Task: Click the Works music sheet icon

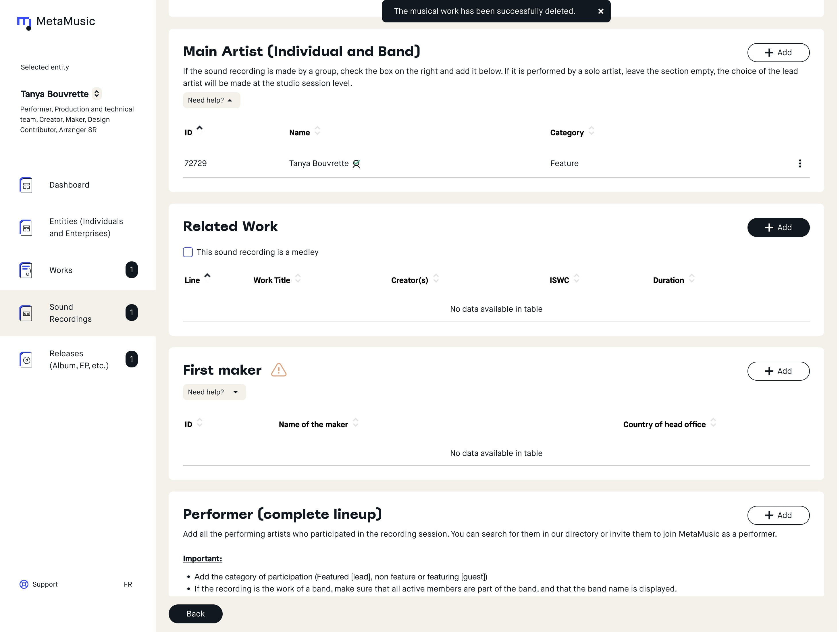Action: [x=26, y=270]
